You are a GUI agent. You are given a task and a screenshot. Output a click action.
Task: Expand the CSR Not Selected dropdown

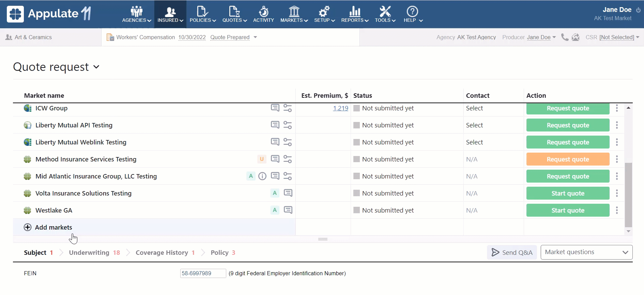pos(638,37)
